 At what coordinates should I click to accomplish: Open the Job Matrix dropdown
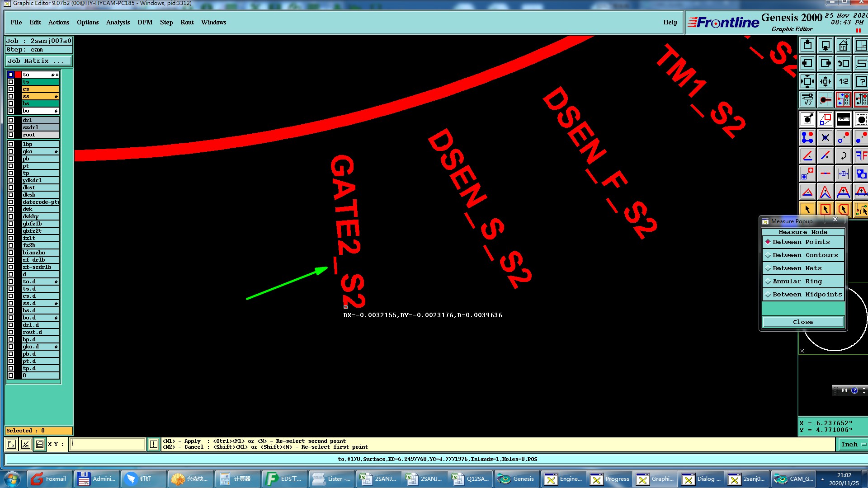(38, 61)
